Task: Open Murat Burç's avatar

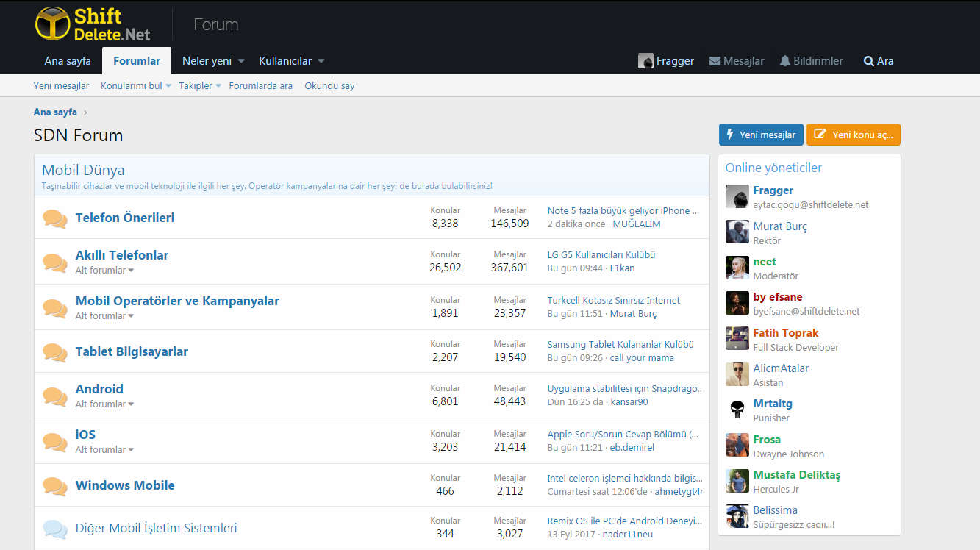Action: point(737,232)
